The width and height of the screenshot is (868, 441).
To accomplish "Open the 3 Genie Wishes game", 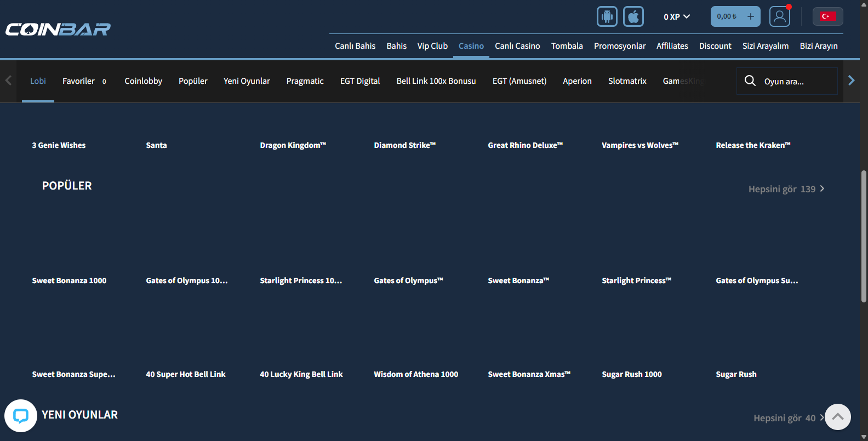I will pos(59,145).
